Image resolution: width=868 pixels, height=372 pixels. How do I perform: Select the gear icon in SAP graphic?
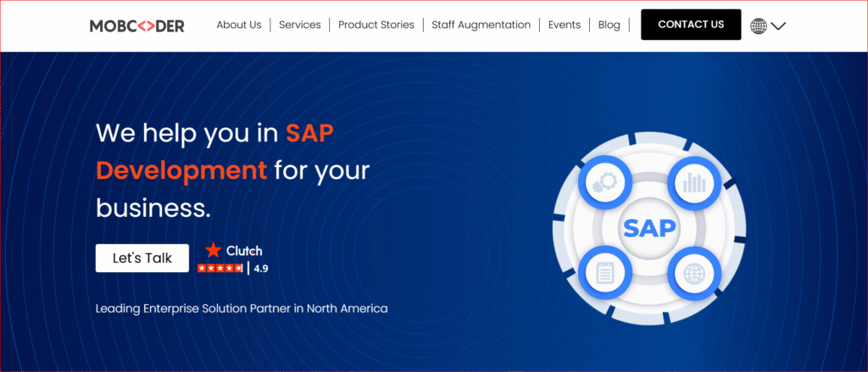(604, 181)
